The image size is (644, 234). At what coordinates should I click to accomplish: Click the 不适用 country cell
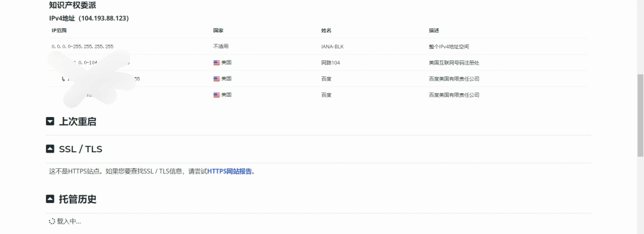click(x=221, y=47)
